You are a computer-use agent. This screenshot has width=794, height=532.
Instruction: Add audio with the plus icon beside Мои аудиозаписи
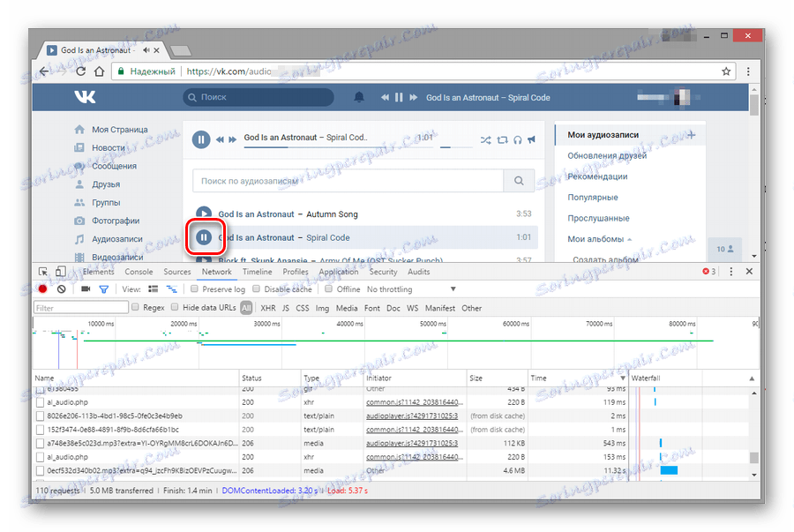[x=692, y=135]
